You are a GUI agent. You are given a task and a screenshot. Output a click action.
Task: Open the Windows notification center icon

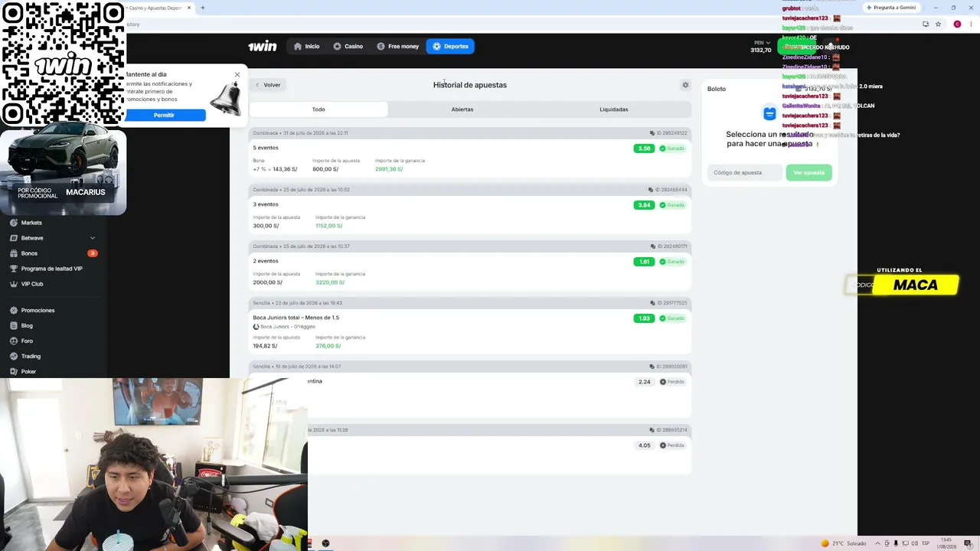click(x=967, y=543)
